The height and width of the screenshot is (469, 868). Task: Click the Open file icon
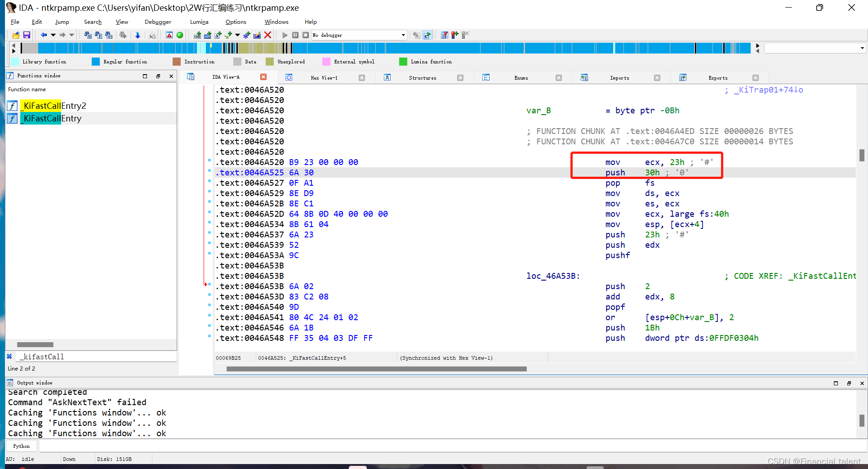(x=16, y=35)
